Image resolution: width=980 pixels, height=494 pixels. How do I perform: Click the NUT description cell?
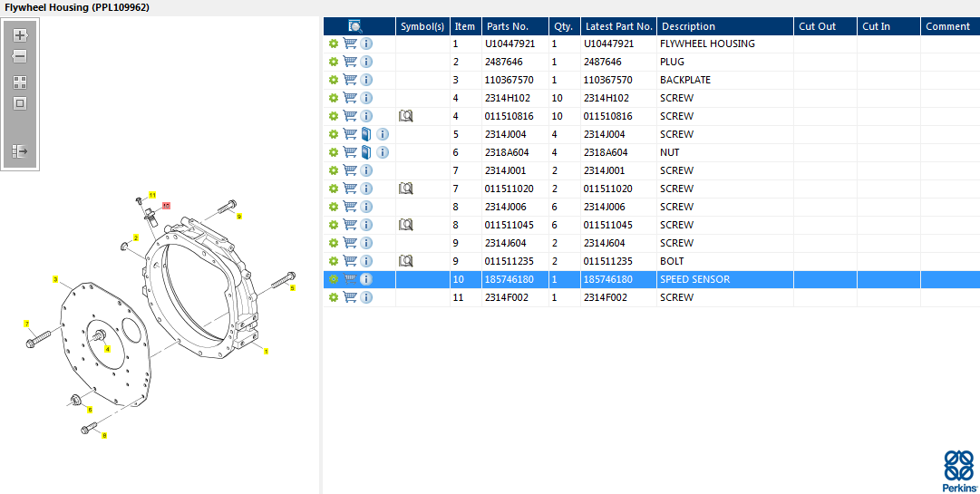pyautogui.click(x=669, y=152)
